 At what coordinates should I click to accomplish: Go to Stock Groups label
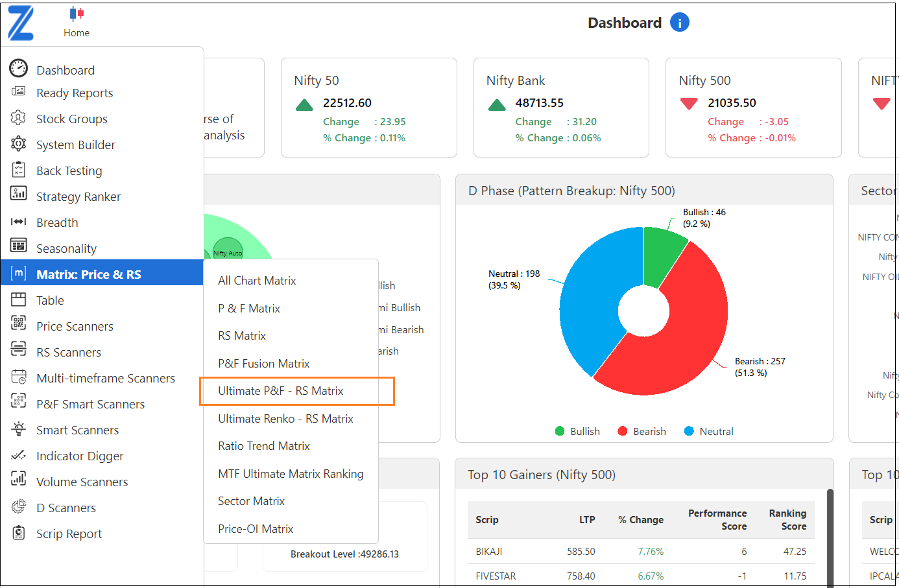(x=72, y=119)
